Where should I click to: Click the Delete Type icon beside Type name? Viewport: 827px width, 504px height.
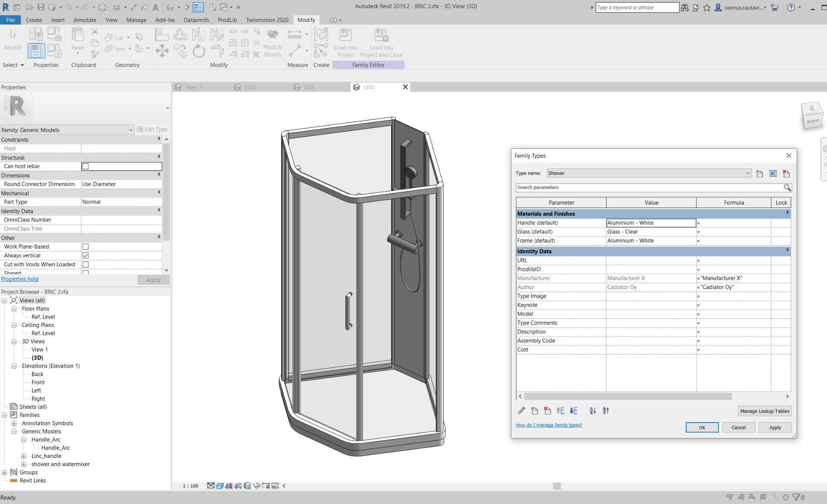click(x=786, y=174)
